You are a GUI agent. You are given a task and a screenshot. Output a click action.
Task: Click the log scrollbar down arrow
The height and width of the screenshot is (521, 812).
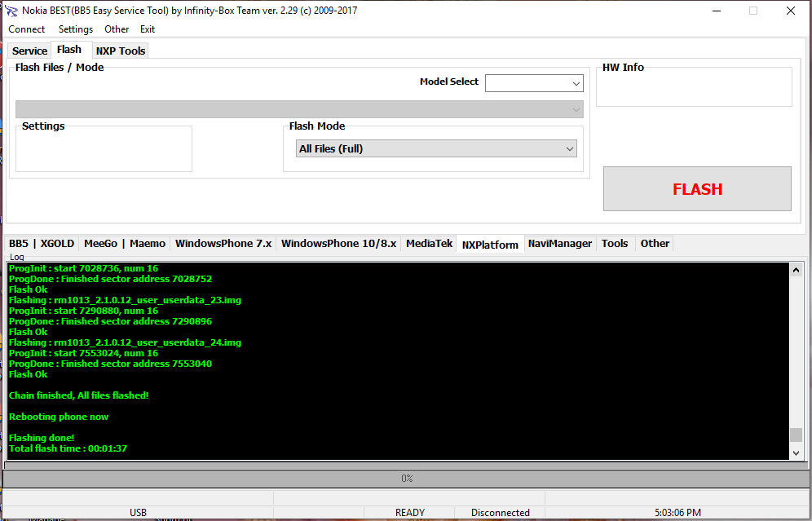pyautogui.click(x=796, y=453)
